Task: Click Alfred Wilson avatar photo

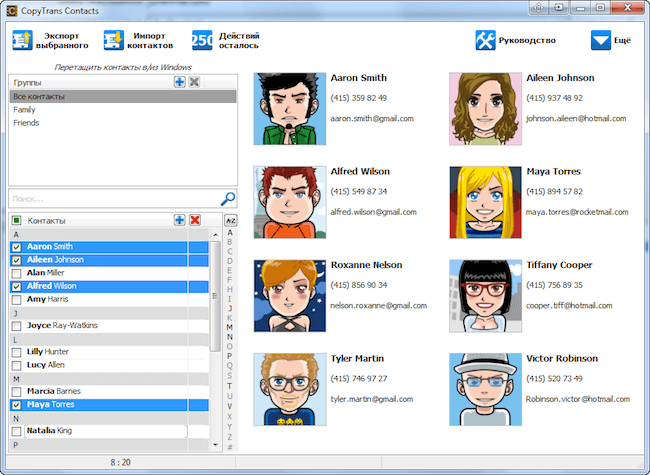Action: 290,202
